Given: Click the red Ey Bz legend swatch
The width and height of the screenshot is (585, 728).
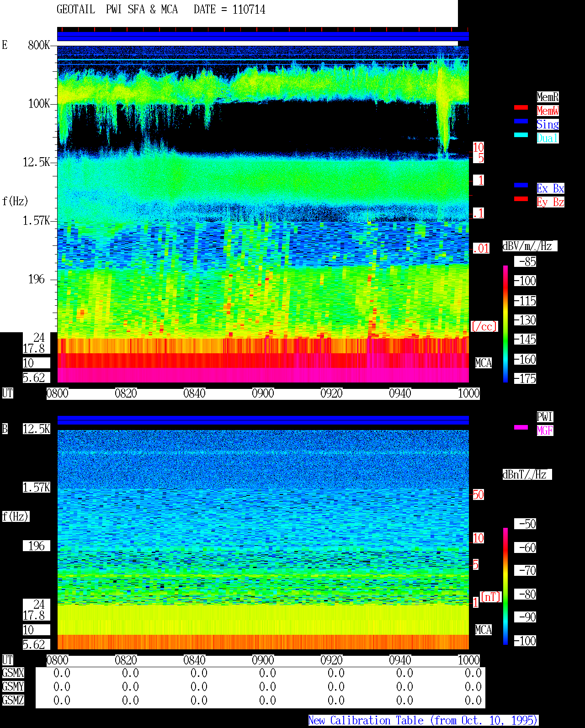Looking at the screenshot, I should (521, 199).
